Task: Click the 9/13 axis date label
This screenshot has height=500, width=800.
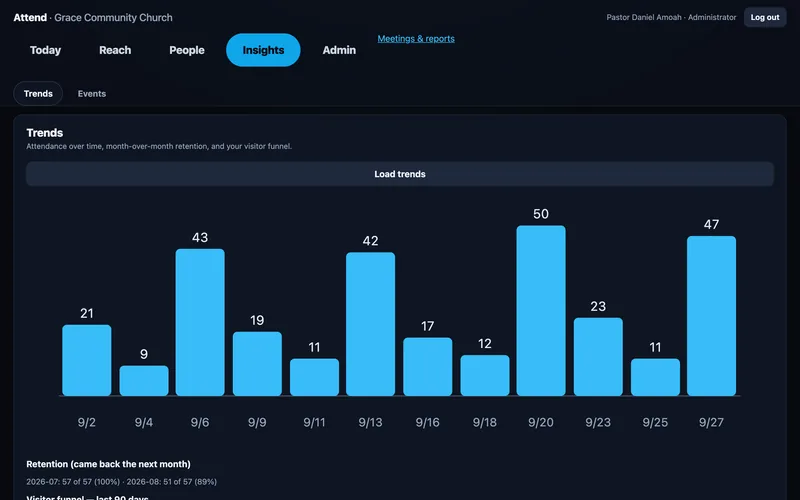Action: tap(370, 422)
